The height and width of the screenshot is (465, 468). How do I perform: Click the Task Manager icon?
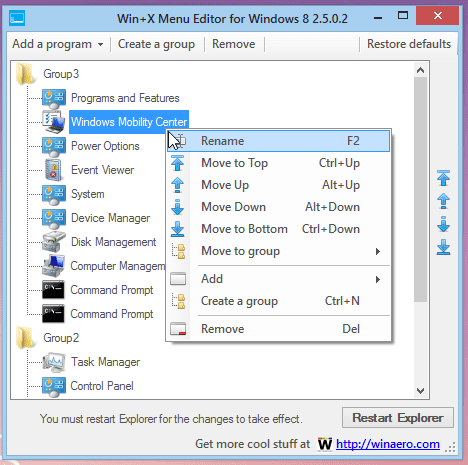(x=54, y=362)
